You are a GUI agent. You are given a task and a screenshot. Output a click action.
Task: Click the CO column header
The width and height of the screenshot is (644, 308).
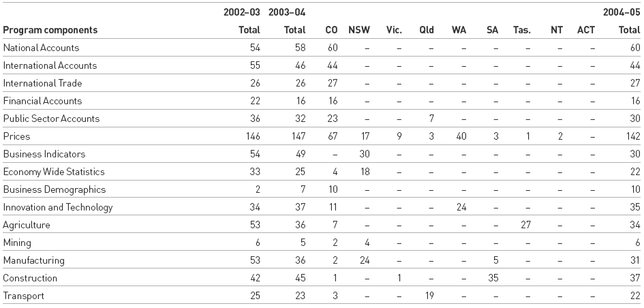(332, 30)
